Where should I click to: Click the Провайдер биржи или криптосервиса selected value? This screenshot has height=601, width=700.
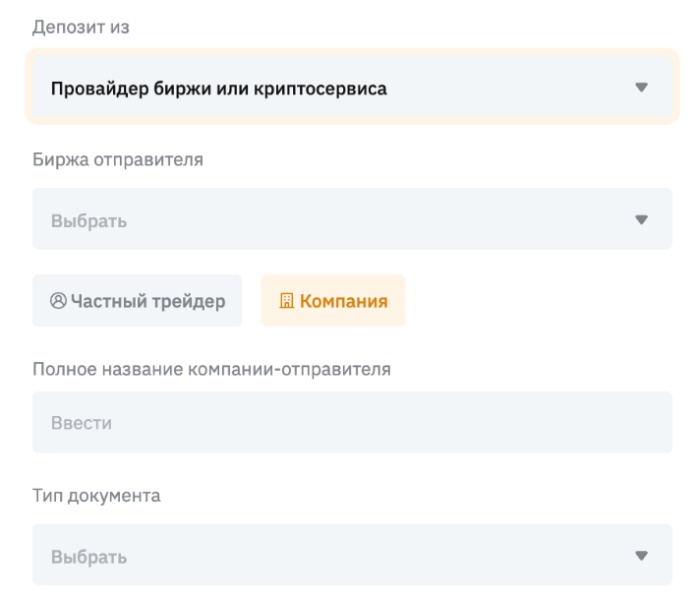(218, 89)
